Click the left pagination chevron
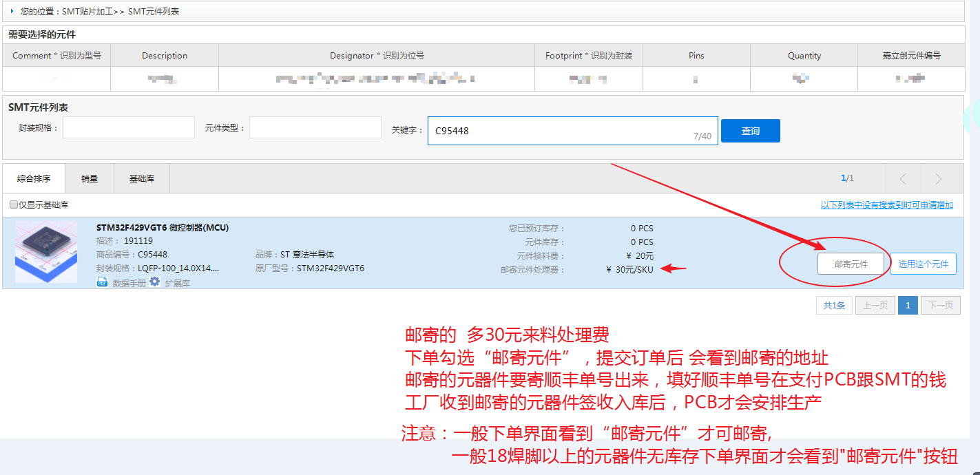 (902, 178)
